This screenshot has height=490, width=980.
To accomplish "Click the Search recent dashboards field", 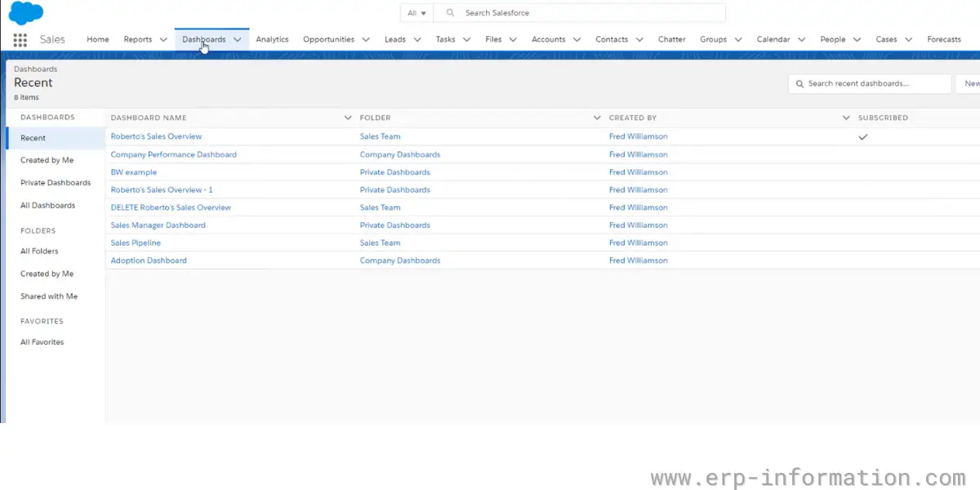I will tap(870, 83).
